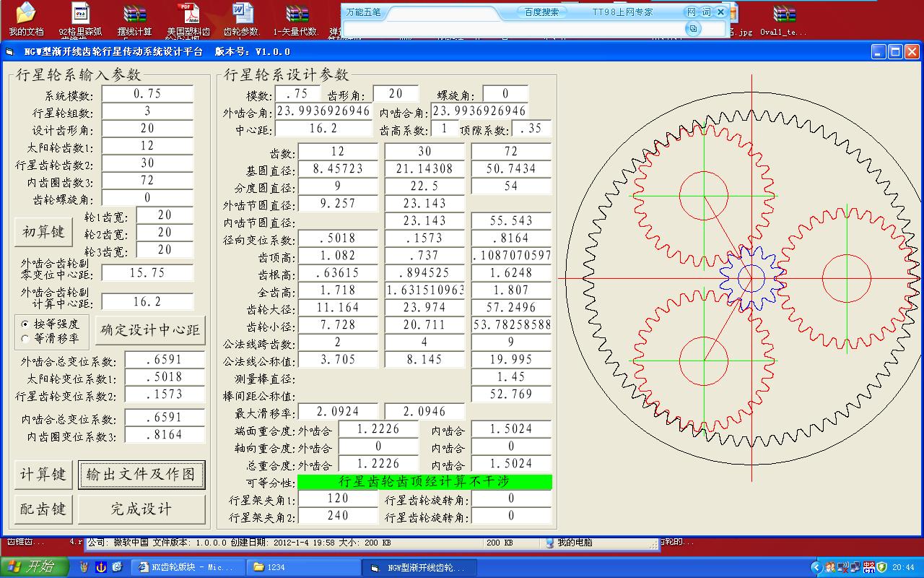Click the 内齿圈齿数3 input field
Viewport: 924px width, 578px height.
(147, 181)
